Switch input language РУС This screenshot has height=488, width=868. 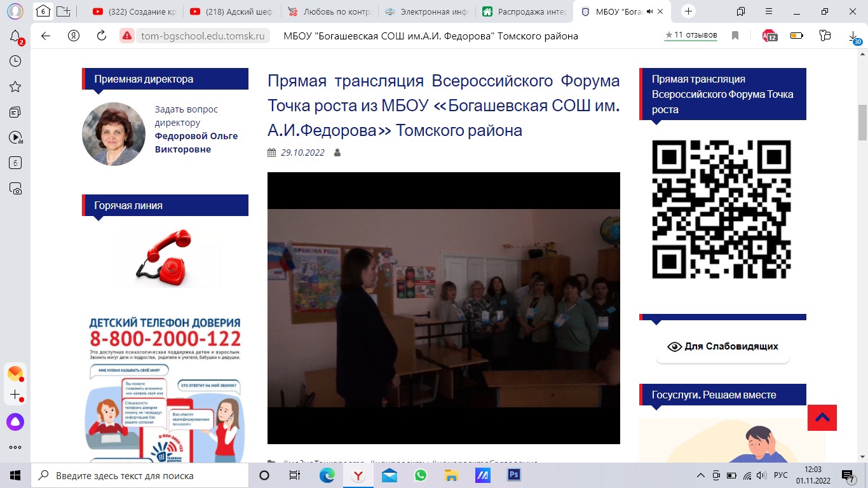pyautogui.click(x=781, y=475)
